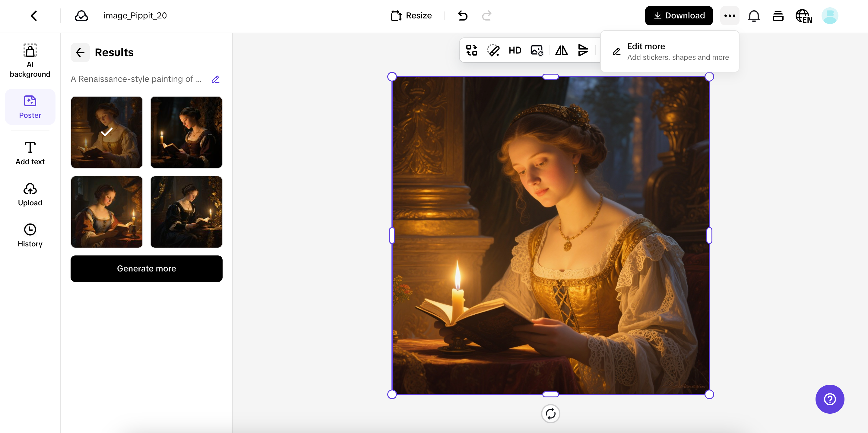The width and height of the screenshot is (868, 433).
Task: Click the Generate more button
Action: pos(146,268)
